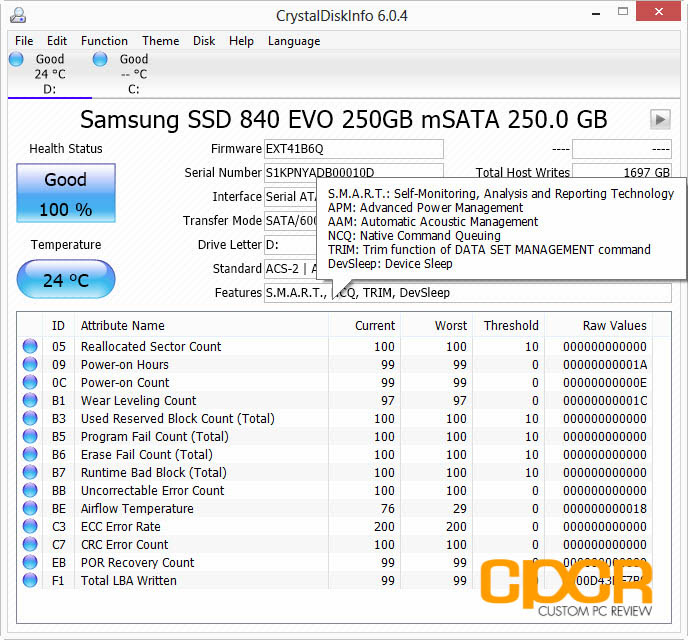The image size is (688, 640).
Task: Select the D: drive status icon
Action: tap(16, 59)
